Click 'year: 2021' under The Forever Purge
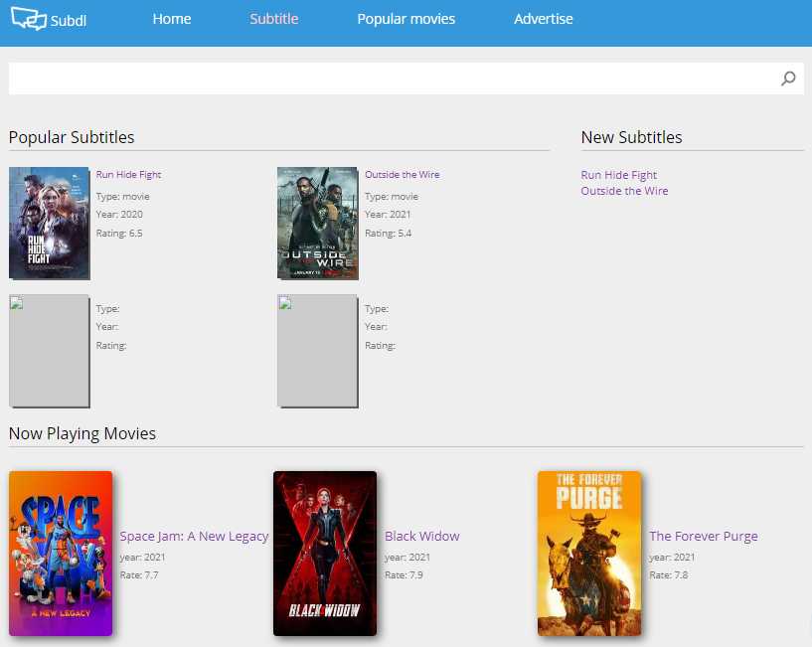 pyautogui.click(x=672, y=558)
